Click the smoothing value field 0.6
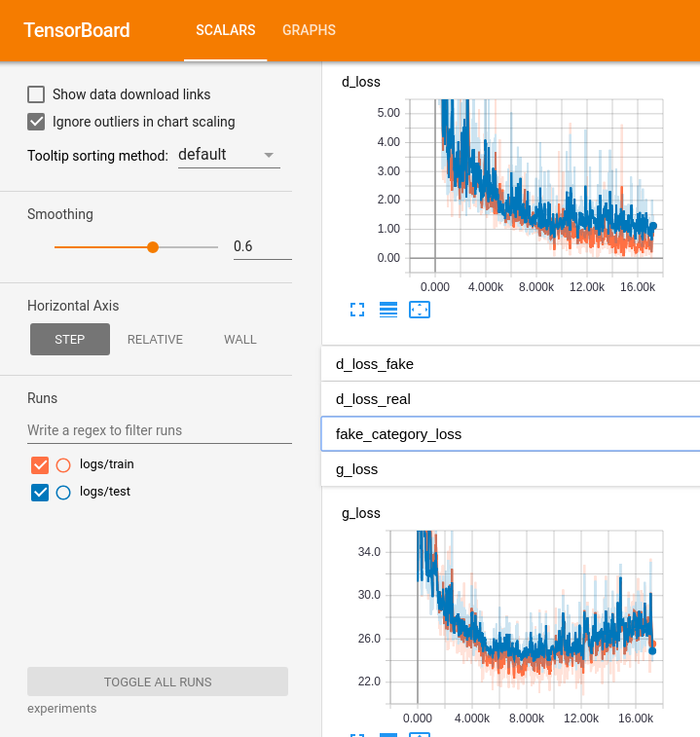The height and width of the screenshot is (737, 700). [x=262, y=246]
